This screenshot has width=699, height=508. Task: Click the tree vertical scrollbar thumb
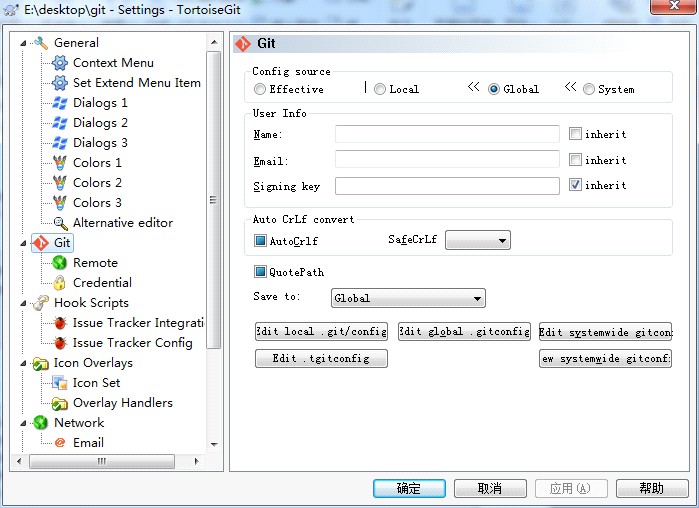tap(214, 200)
